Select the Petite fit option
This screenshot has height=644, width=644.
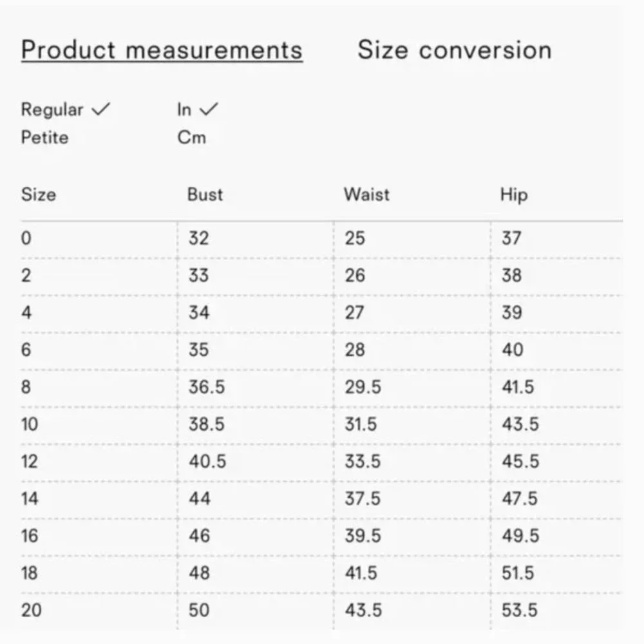44,137
